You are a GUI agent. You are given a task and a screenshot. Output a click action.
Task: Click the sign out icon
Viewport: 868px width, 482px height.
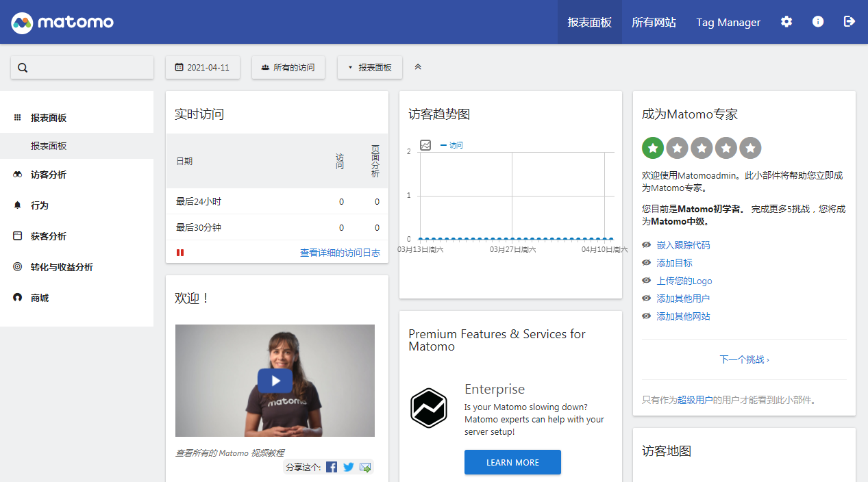pyautogui.click(x=850, y=21)
